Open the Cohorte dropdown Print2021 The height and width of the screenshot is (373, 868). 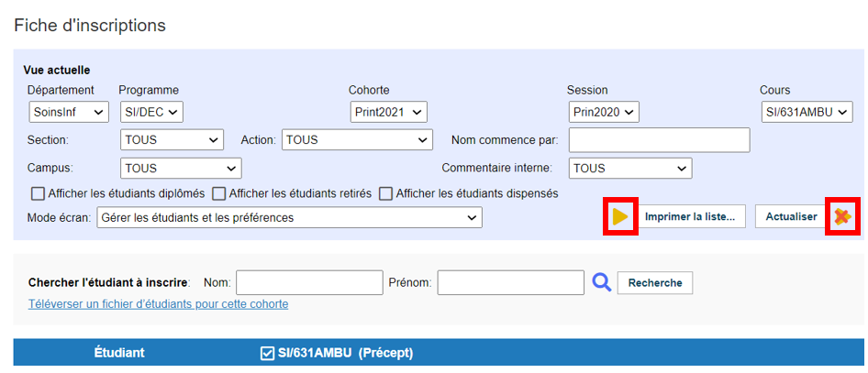click(x=389, y=112)
